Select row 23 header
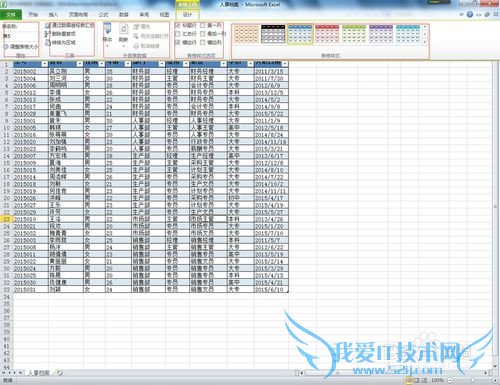500x385 pixels. [x=6, y=219]
